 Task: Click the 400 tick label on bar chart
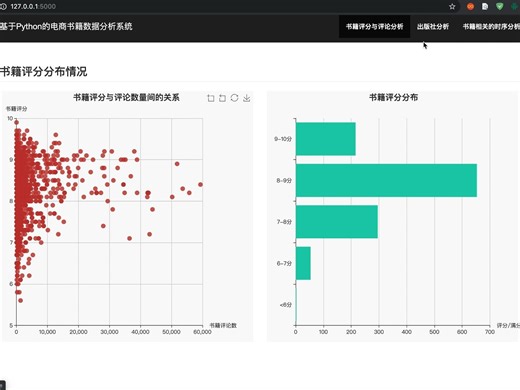coord(406,332)
